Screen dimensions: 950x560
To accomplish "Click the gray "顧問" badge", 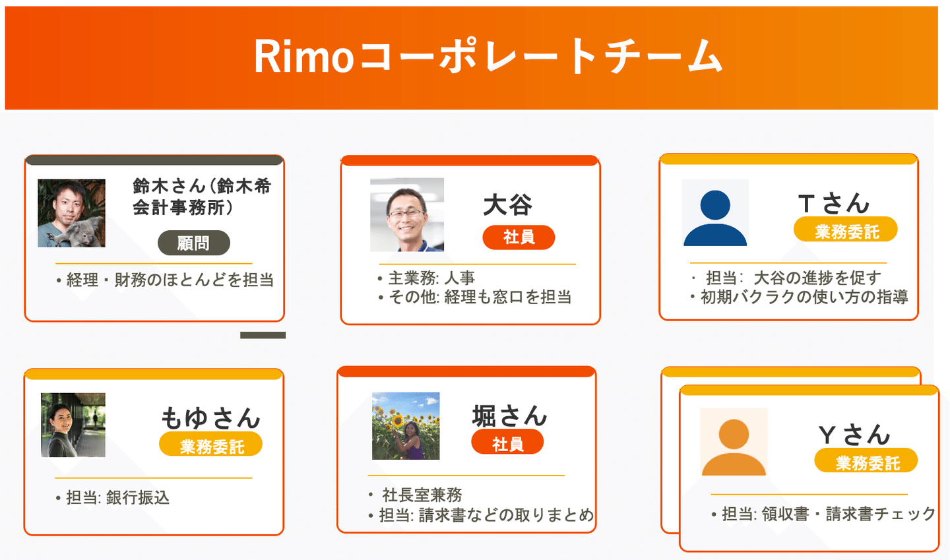I will (x=194, y=243).
